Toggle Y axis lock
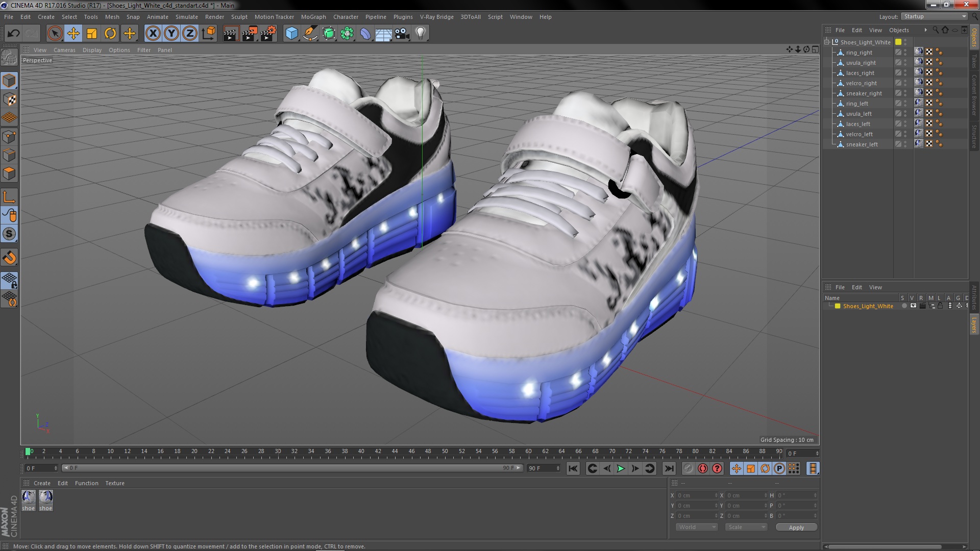The height and width of the screenshot is (551, 980). coord(171,34)
